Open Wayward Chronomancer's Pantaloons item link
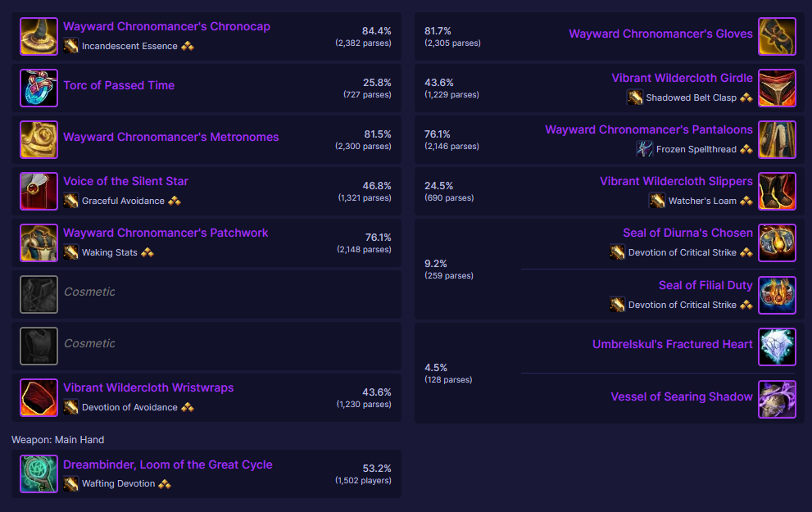Viewport: 812px width, 512px height. pyautogui.click(x=649, y=129)
